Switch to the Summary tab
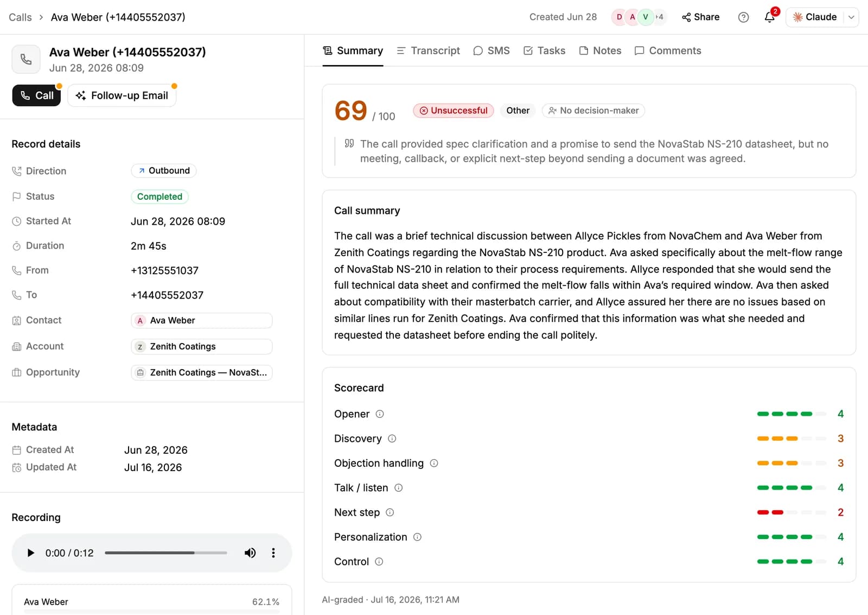The width and height of the screenshot is (868, 615). click(353, 51)
